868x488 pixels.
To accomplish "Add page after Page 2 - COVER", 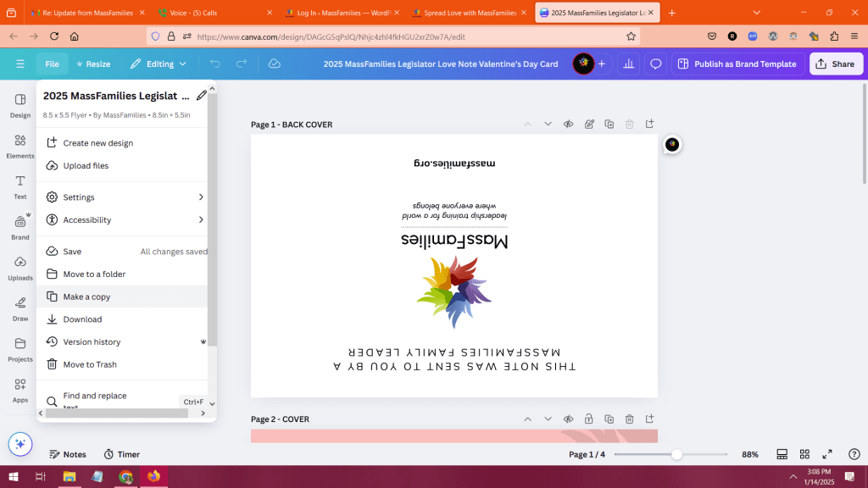I will (x=649, y=419).
